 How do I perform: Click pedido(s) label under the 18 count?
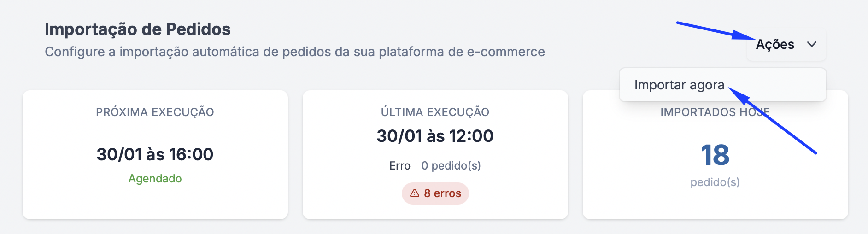pyautogui.click(x=715, y=182)
